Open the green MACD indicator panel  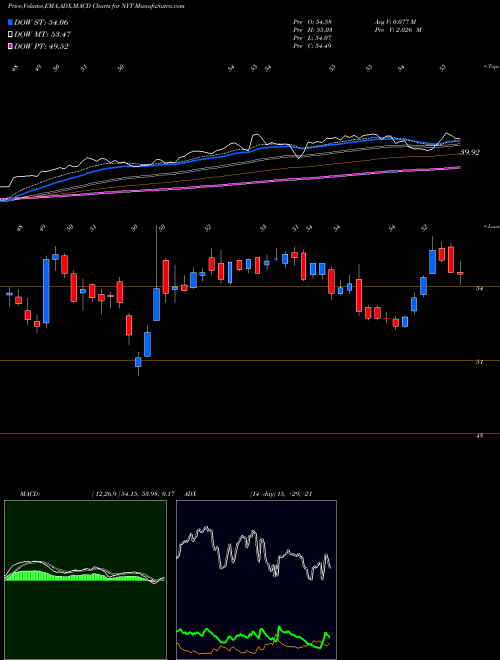(85, 580)
